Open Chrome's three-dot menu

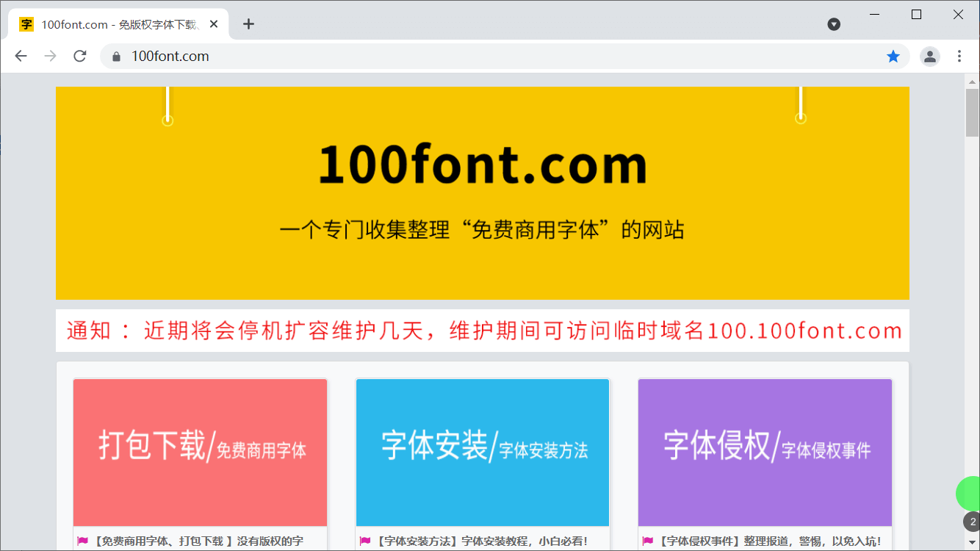(959, 57)
